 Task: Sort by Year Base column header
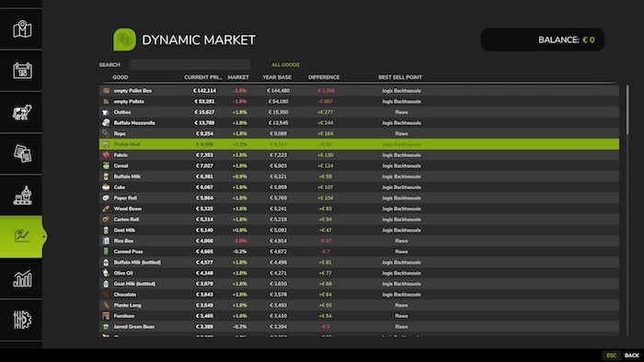pos(277,77)
